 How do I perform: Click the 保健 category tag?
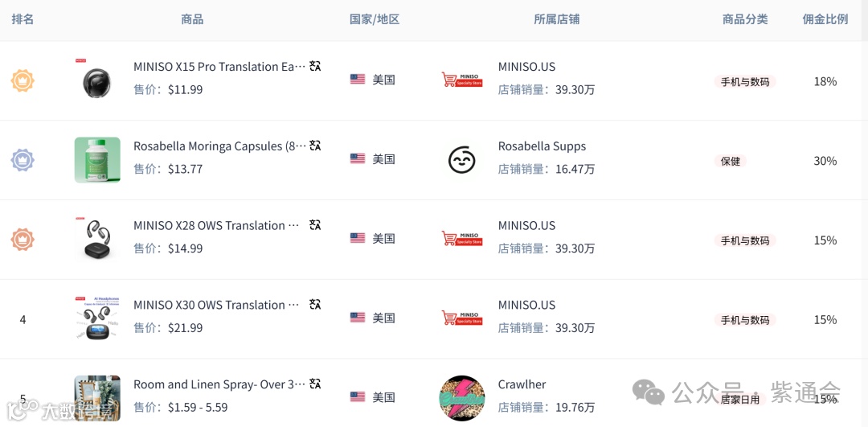coord(730,161)
